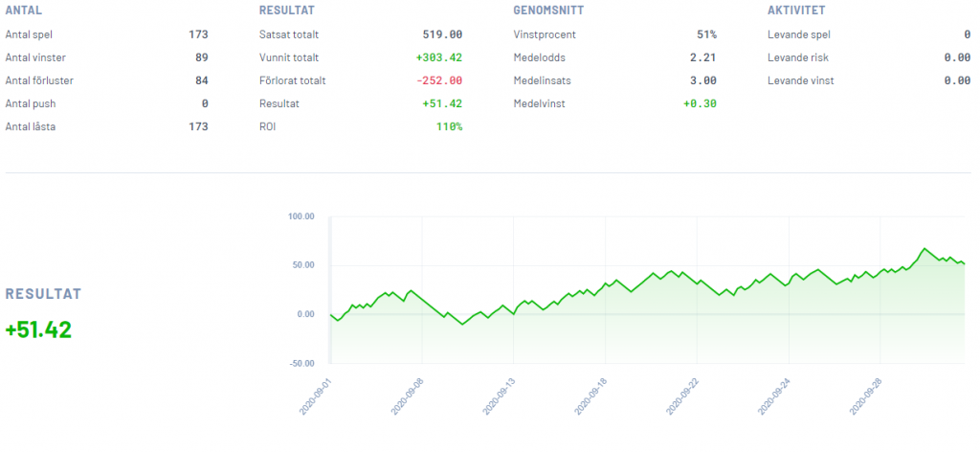Viewport: 980px width, 453px height.
Task: Select the GENOMSNITT column heading
Action: coord(549,11)
